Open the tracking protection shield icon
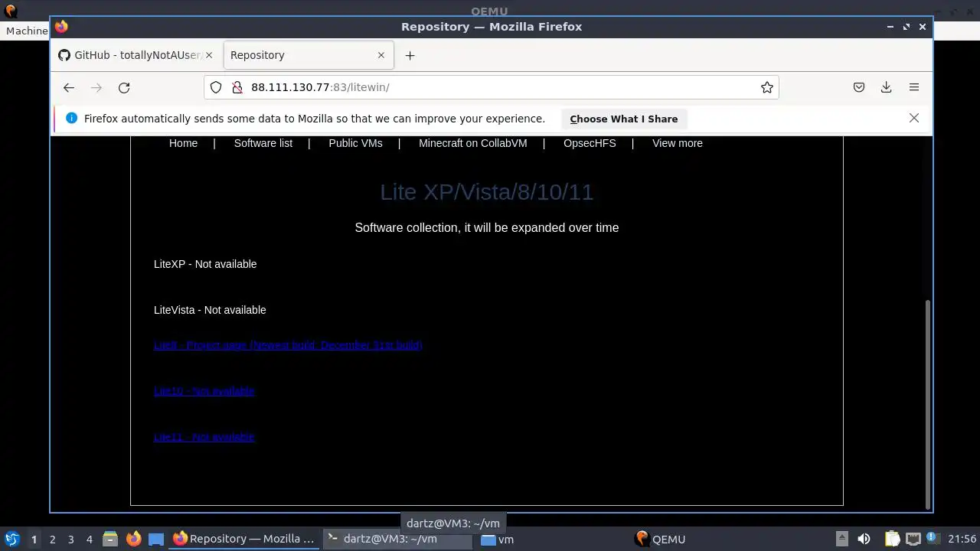 click(216, 87)
